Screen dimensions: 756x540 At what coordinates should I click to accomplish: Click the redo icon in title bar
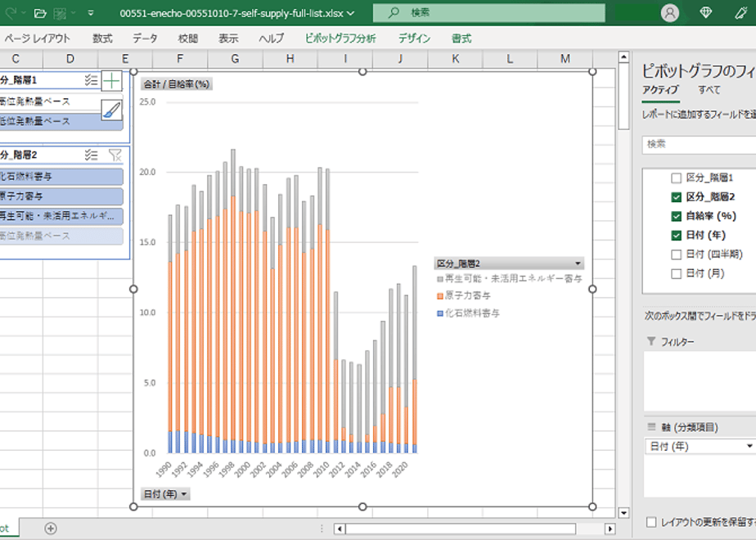click(11, 13)
